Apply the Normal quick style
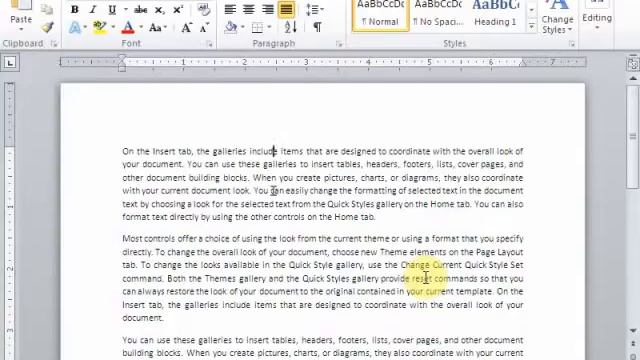 380,15
